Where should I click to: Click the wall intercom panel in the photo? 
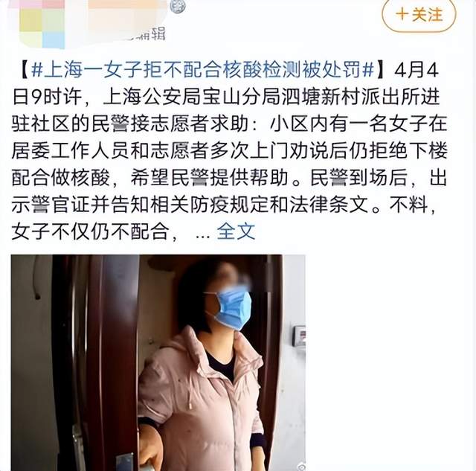(299, 337)
